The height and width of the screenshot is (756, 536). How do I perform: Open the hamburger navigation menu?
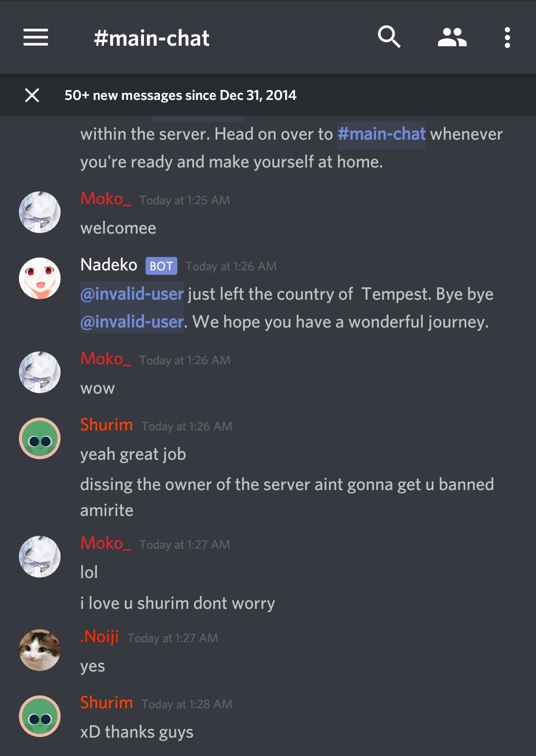[x=36, y=37]
